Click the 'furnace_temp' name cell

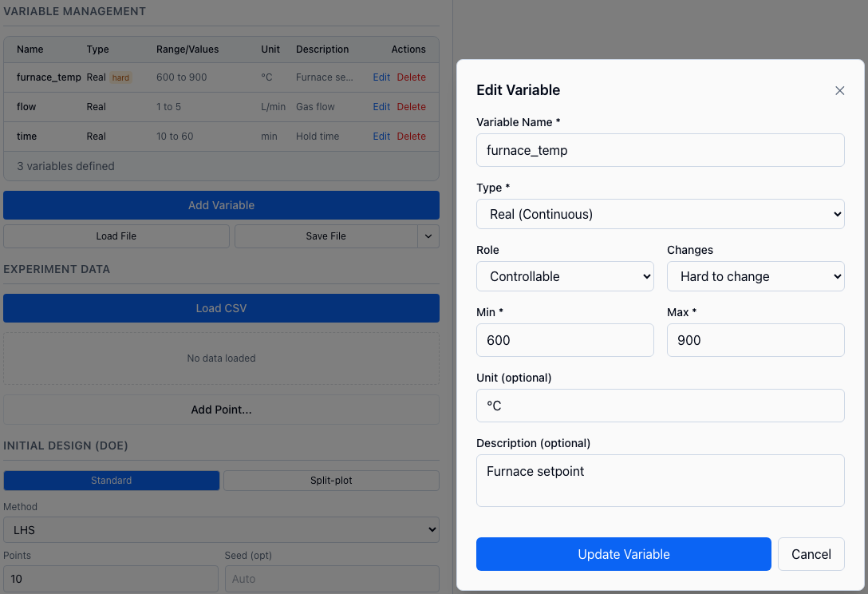click(49, 77)
